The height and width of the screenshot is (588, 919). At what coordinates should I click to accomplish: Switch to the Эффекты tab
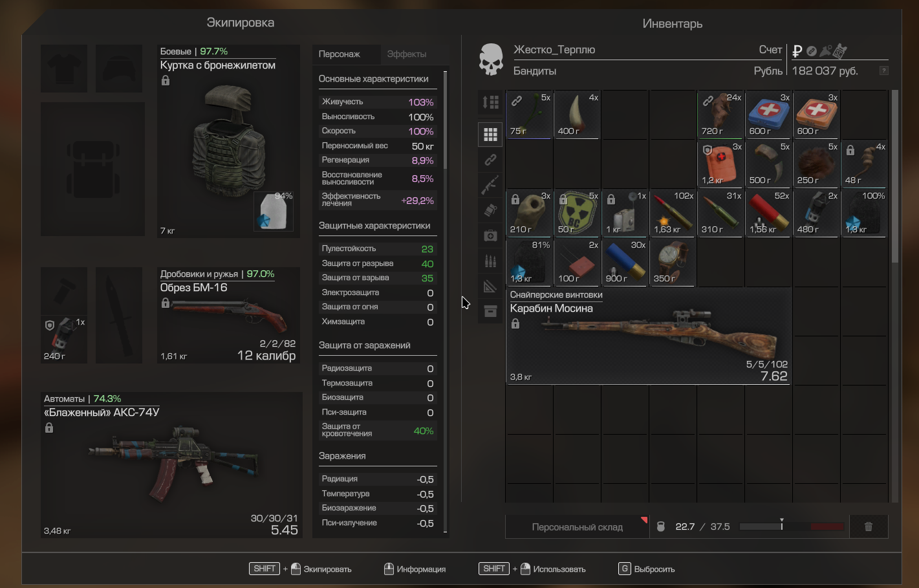(406, 54)
